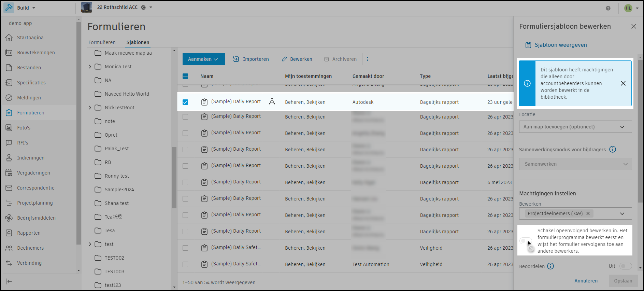Click the Importeren toolbar button
The height and width of the screenshot is (291, 644).
(x=251, y=59)
